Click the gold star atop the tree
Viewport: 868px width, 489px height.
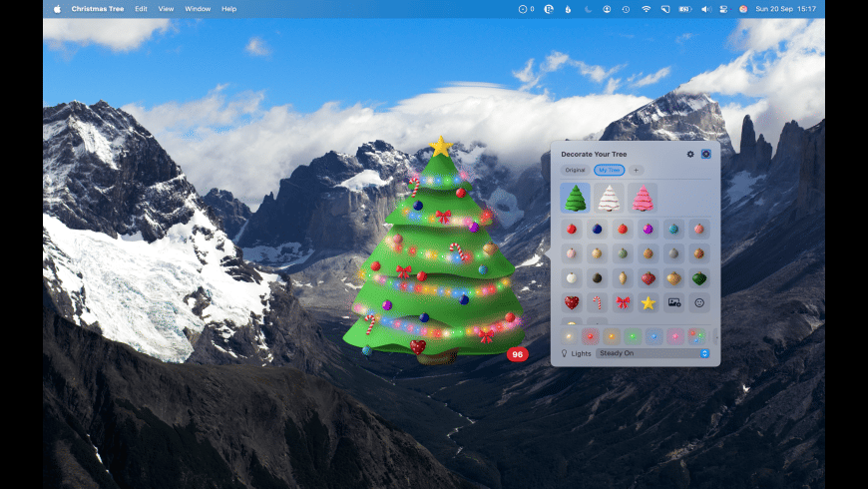coord(441,147)
